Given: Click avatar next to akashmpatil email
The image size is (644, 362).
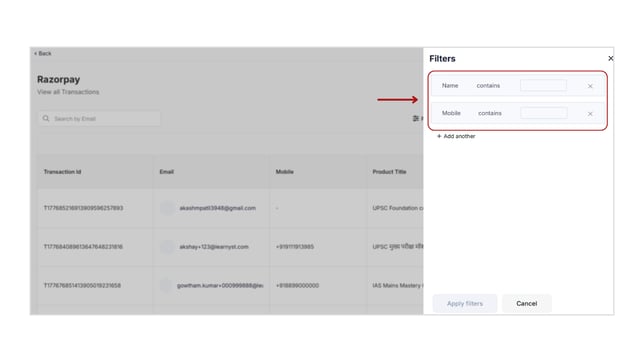Looking at the screenshot, I should coord(167,208).
